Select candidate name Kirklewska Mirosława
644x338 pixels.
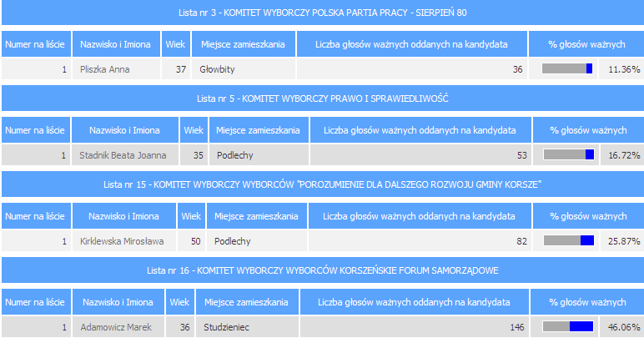122,241
